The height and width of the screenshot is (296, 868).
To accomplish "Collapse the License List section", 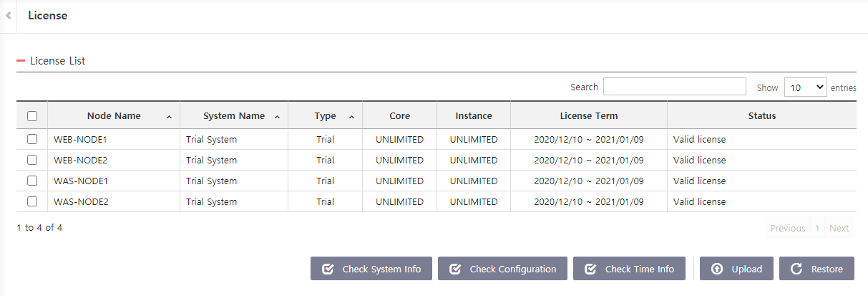I will (x=21, y=61).
